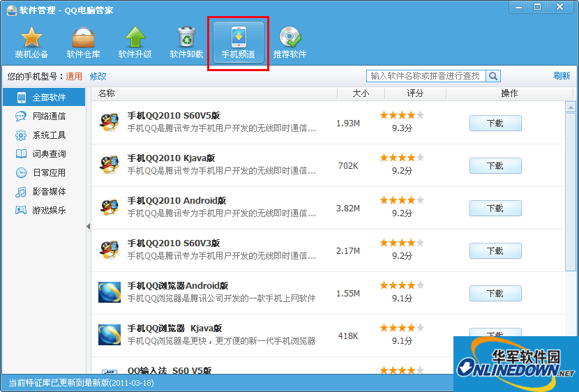Click the 系统工具 gear icon
The image size is (579, 392).
click(x=21, y=135)
